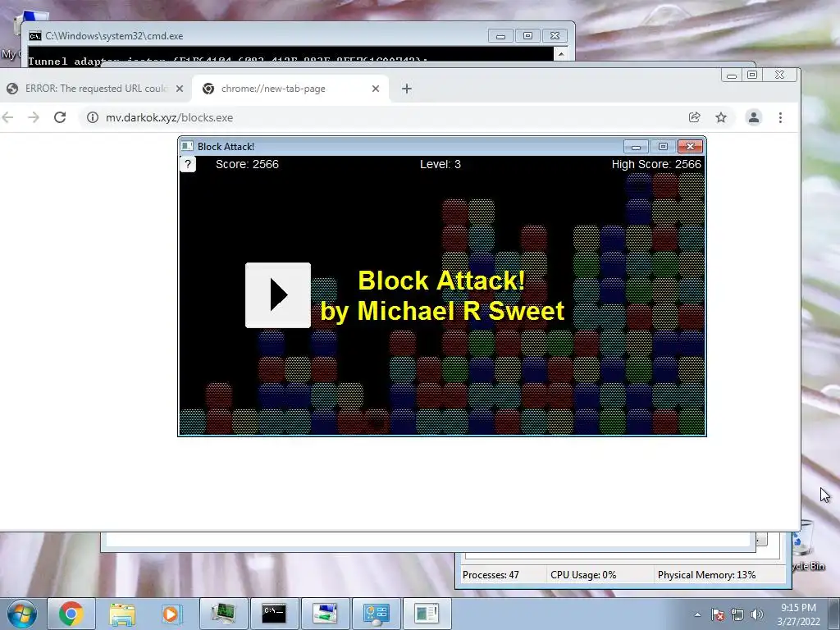840x630 pixels.
Task: Close the ERROR tab in Chrome
Action: 180,89
